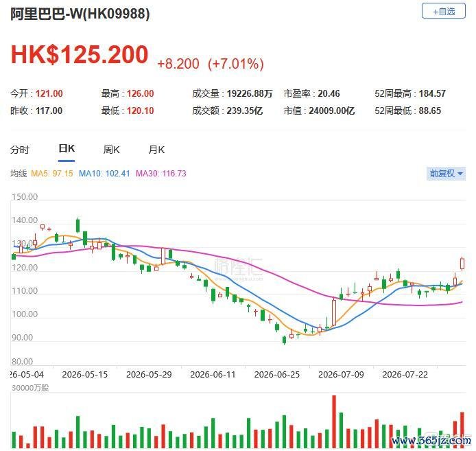Switch to 分时 chart tab

20,150
